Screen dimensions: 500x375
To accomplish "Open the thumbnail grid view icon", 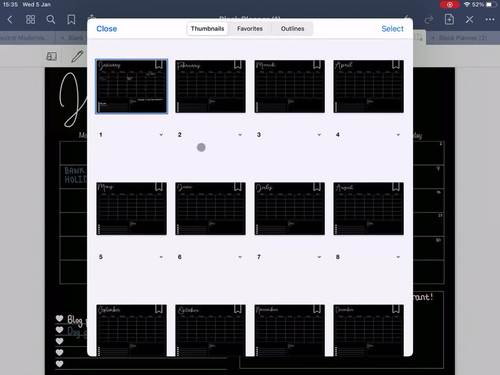I will (30, 20).
